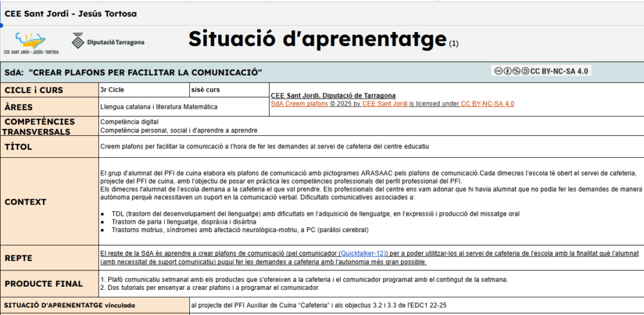
Task: Select the footnote (1) marker beside title
Action: coord(454,44)
